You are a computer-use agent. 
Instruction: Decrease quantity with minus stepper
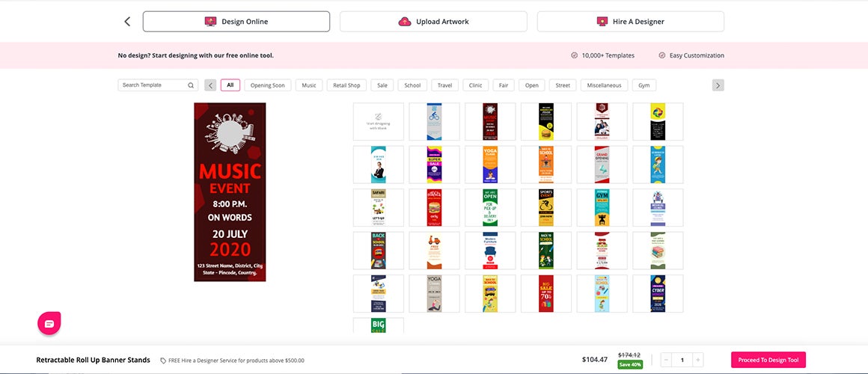(666, 361)
